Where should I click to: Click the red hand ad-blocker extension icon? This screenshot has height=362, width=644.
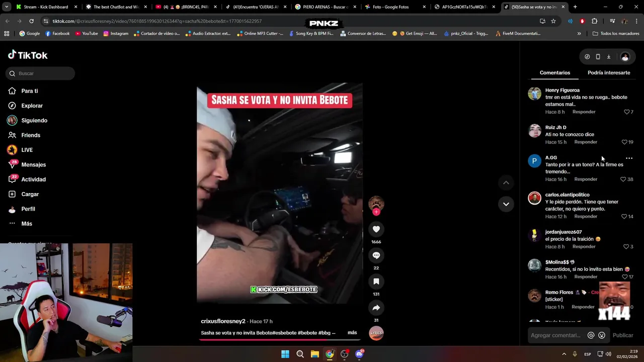pos(582,21)
